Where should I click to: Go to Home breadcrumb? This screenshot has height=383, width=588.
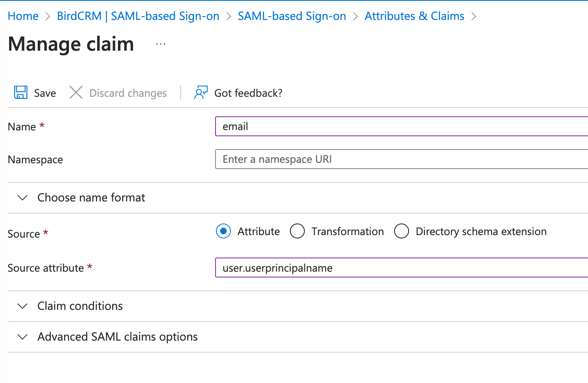[23, 16]
